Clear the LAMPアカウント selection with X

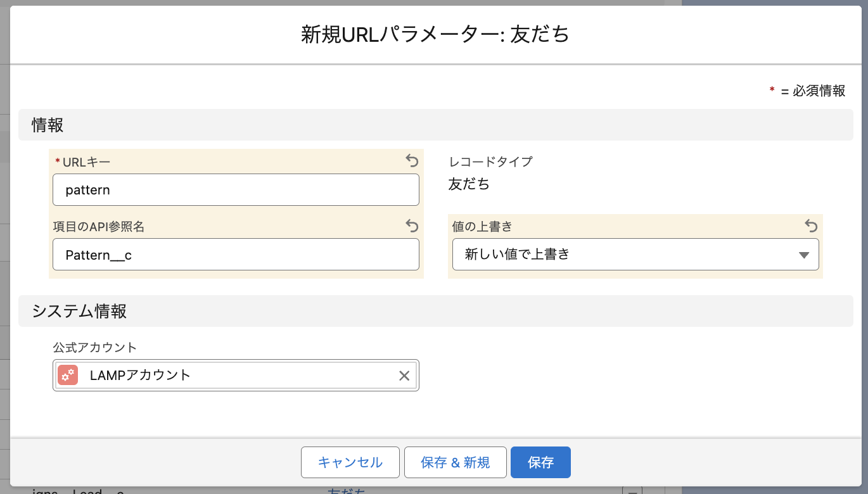click(x=404, y=376)
